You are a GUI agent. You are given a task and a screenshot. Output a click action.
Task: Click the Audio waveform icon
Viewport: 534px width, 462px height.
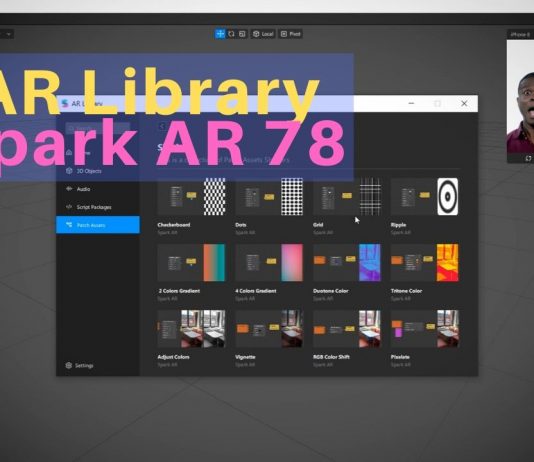69,189
